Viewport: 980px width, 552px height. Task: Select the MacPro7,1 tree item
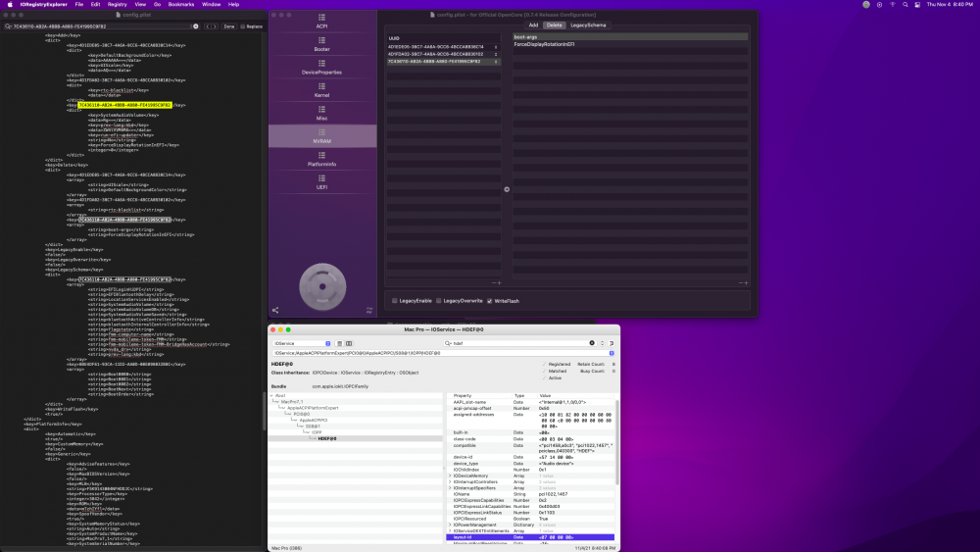[x=292, y=402]
